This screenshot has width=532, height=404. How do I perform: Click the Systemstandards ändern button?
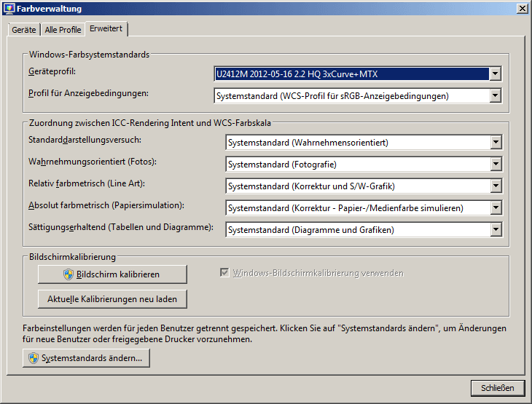pyautogui.click(x=87, y=358)
